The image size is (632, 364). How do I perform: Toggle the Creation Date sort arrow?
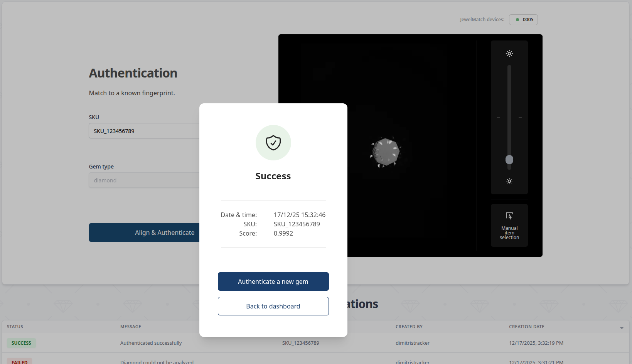622,328
